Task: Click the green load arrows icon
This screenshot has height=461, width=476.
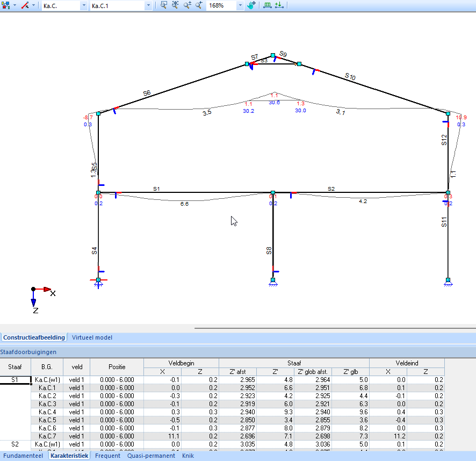Action: tap(279, 5)
